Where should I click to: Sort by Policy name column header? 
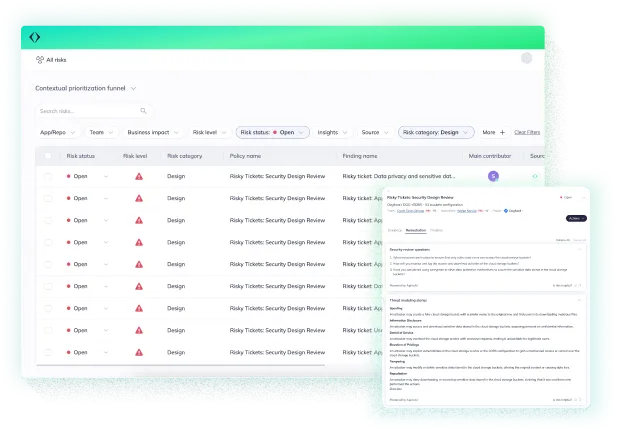pyautogui.click(x=245, y=156)
